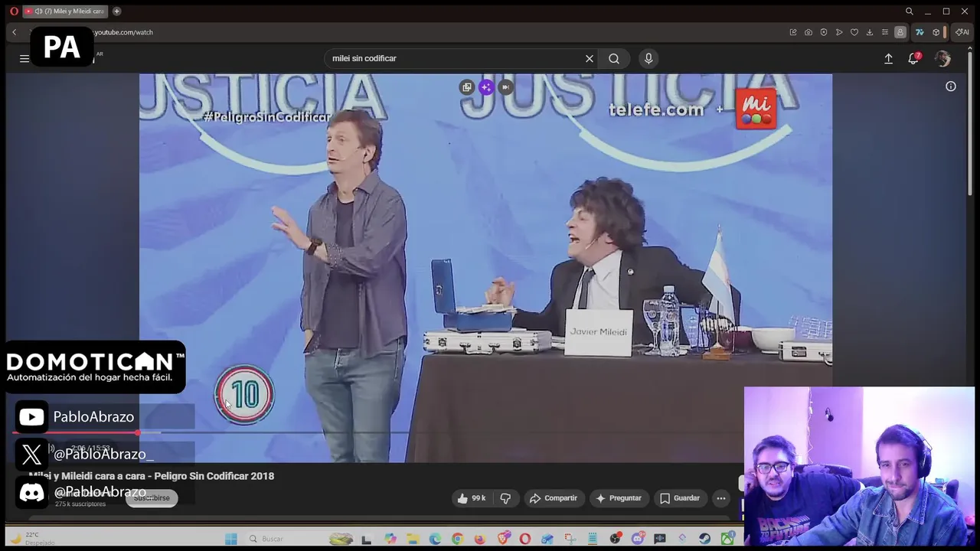This screenshot has height=551, width=980.
Task: Open the Opera main menu logo
Action: click(14, 11)
